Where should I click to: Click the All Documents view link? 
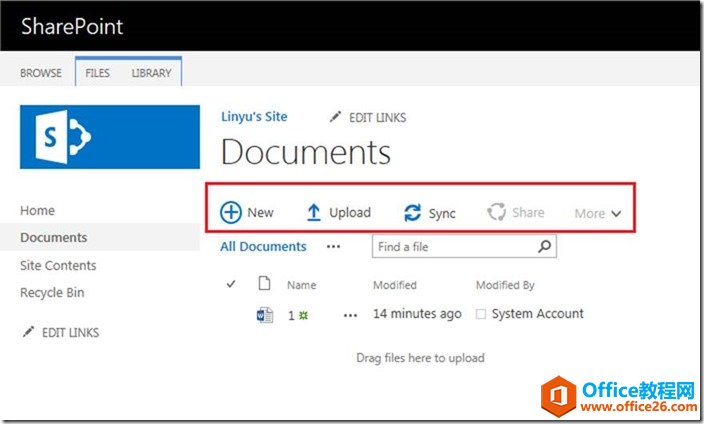[x=263, y=247]
